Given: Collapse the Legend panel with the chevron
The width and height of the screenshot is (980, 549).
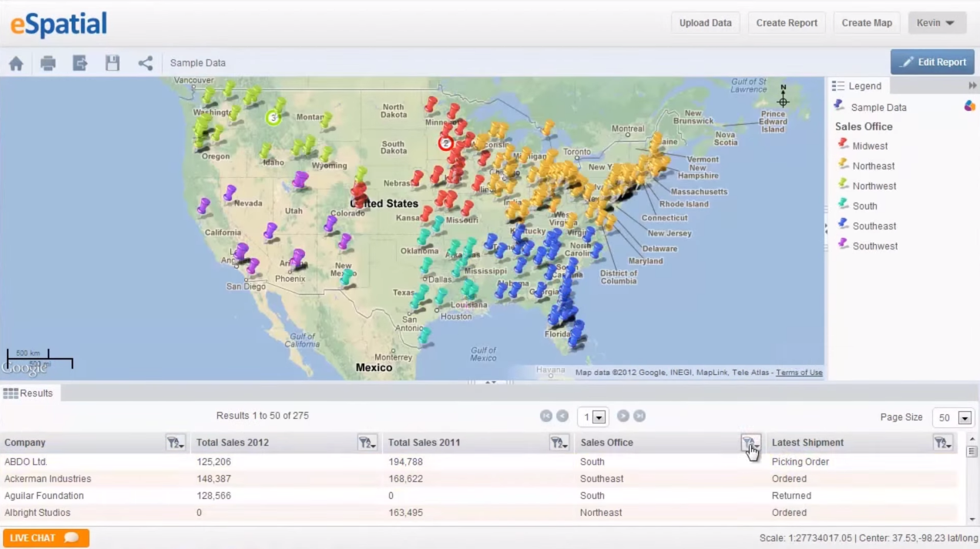Looking at the screenshot, I should 972,85.
